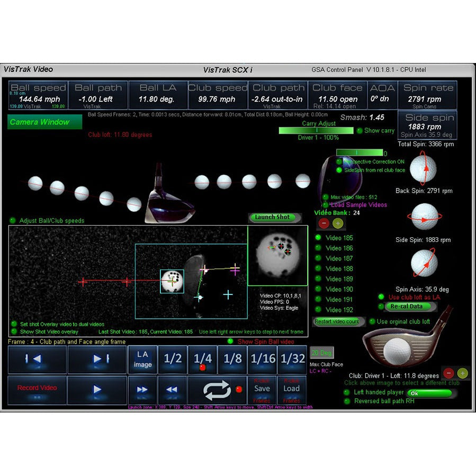Rewind the video playback
The width and height of the screenshot is (476, 476).
tap(172, 390)
